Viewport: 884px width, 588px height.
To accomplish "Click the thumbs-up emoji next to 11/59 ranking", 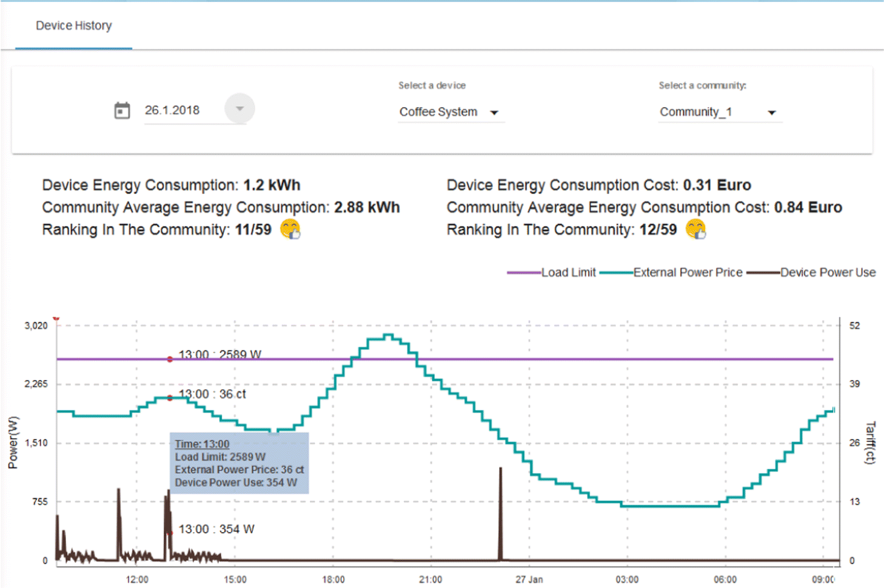I will 290,229.
